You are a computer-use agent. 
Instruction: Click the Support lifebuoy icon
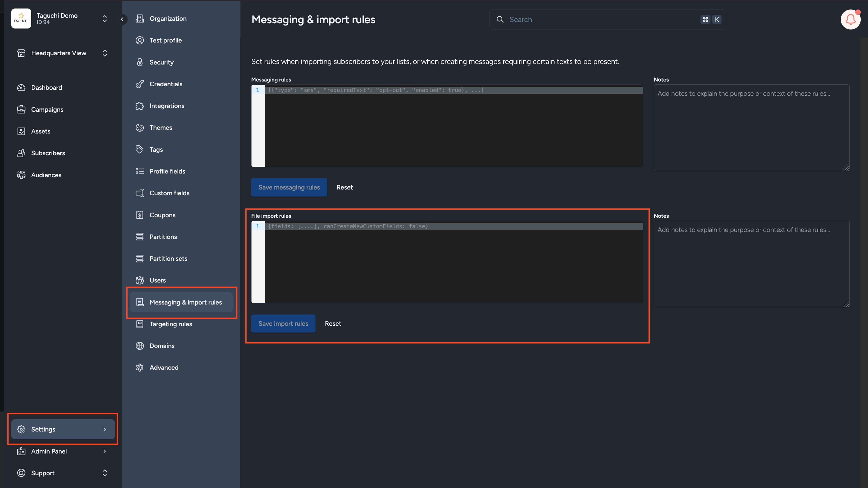(x=21, y=473)
